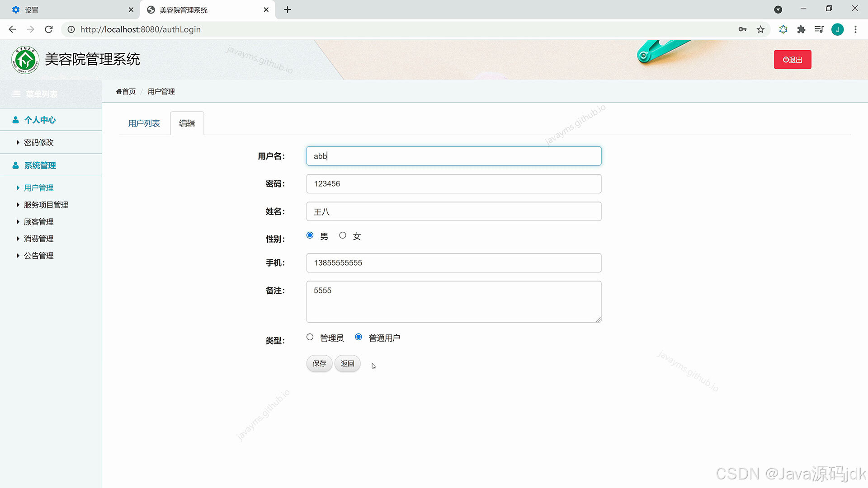Viewport: 868px width, 488px height.
Task: Reload the page with the refresh icon
Action: click(x=49, y=29)
